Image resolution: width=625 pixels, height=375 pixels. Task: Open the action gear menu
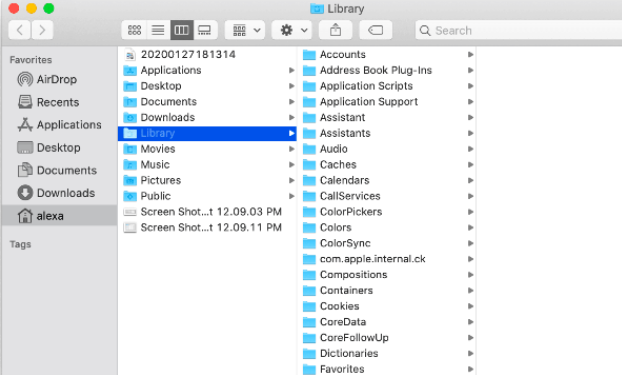pos(292,30)
